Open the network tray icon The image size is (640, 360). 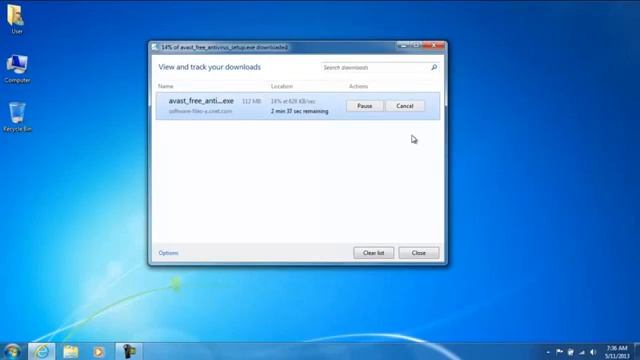coord(582,352)
